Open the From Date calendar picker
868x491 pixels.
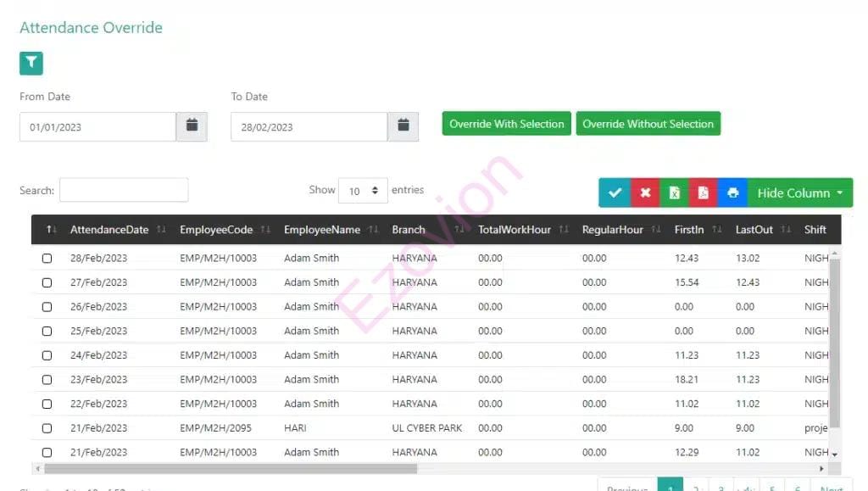pyautogui.click(x=192, y=126)
